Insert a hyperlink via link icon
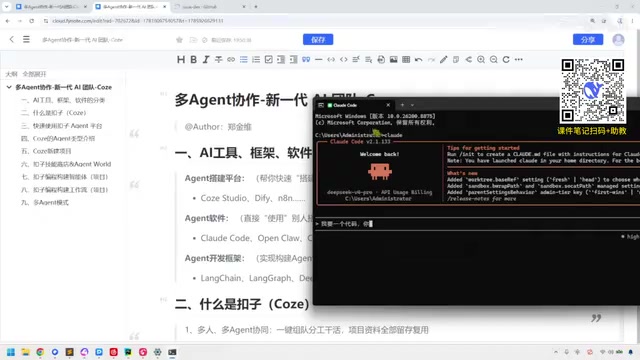The width and height of the screenshot is (640, 360). [x=231, y=60]
